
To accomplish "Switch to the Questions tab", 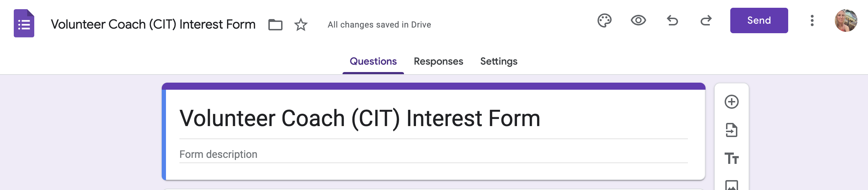I will [x=373, y=61].
